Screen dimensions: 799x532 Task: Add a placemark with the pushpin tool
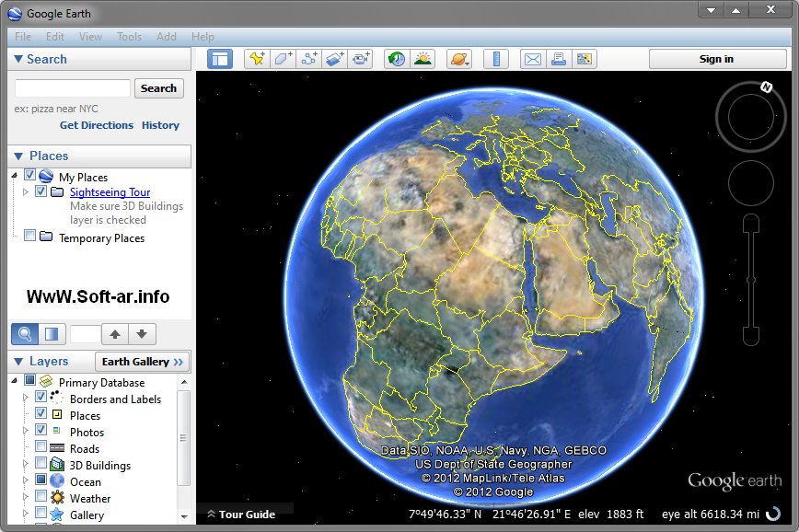tap(258, 58)
